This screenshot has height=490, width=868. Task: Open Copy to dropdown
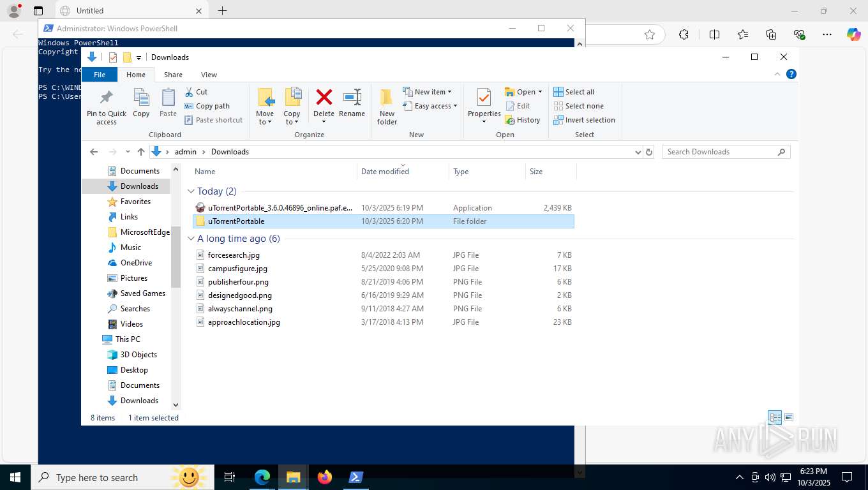(x=292, y=118)
